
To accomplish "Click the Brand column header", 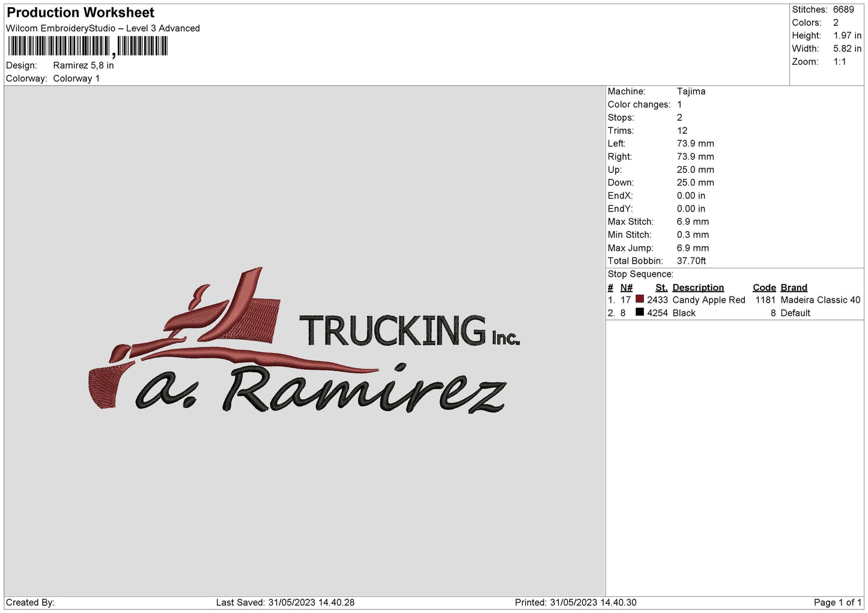I will [x=794, y=288].
